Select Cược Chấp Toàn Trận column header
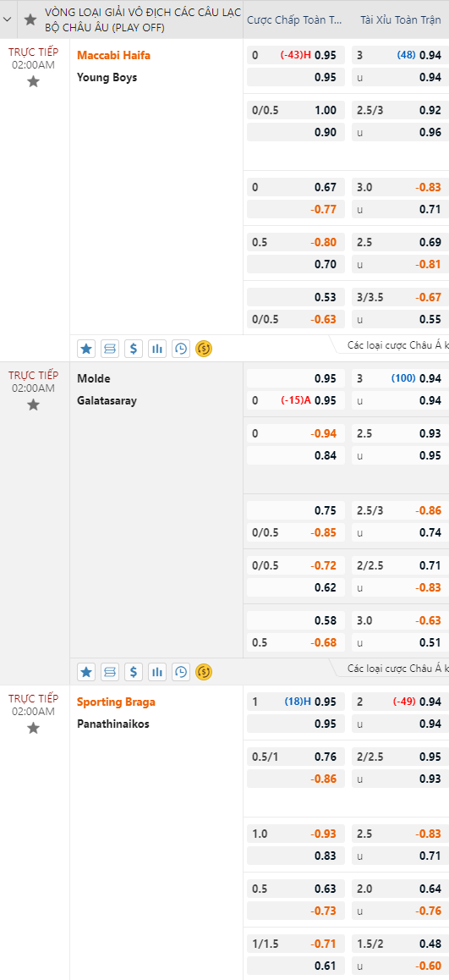 (x=295, y=20)
